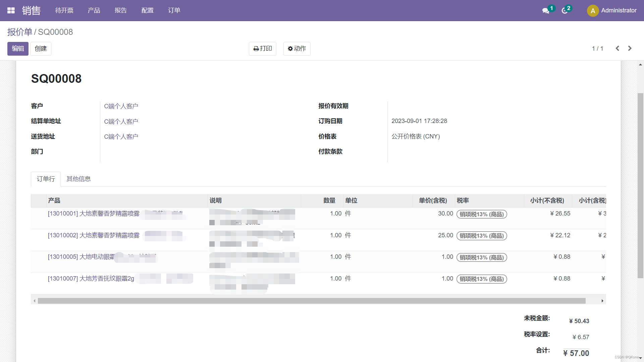Click the 打印 print icon button

(x=262, y=49)
